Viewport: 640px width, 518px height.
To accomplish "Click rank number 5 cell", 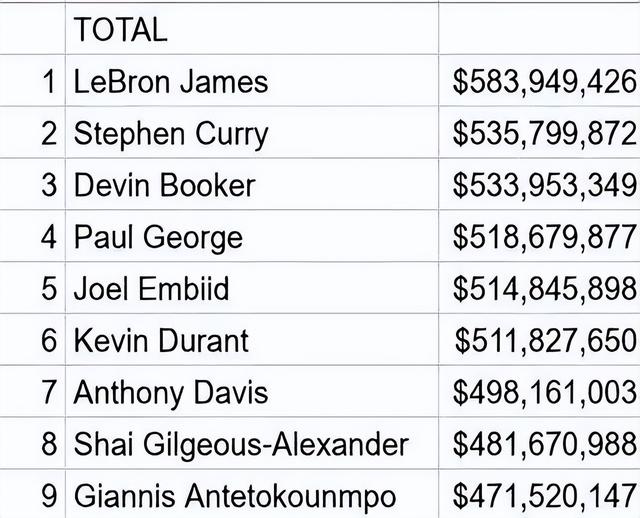I will click(32, 288).
